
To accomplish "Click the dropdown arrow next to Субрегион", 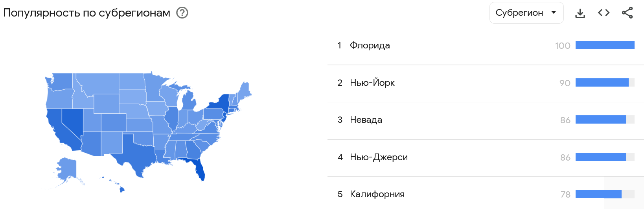I will pos(554,13).
